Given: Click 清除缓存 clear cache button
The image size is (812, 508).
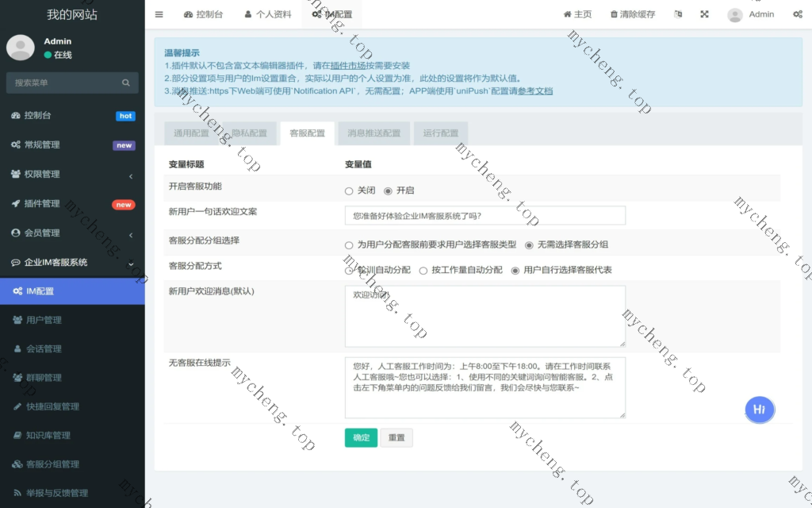Looking at the screenshot, I should coord(633,14).
